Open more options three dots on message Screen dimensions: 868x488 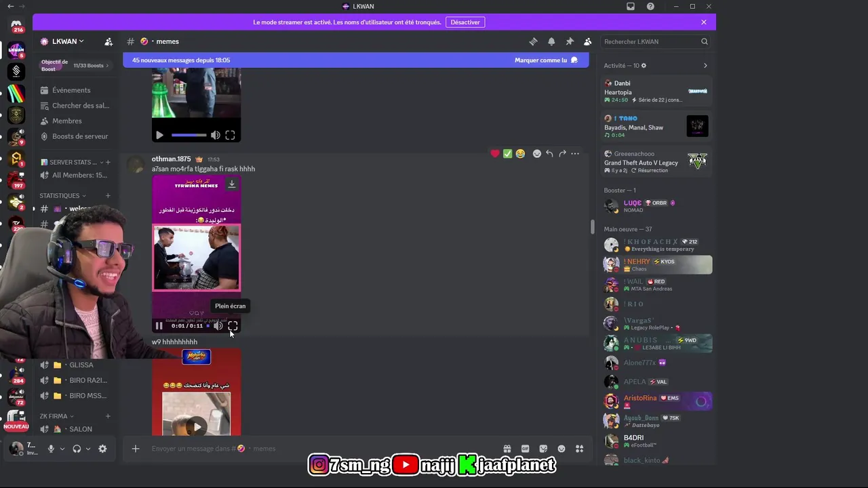coord(575,154)
